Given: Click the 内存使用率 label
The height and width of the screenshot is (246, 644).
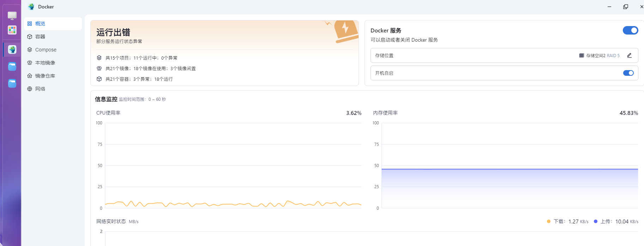Looking at the screenshot, I should 385,113.
